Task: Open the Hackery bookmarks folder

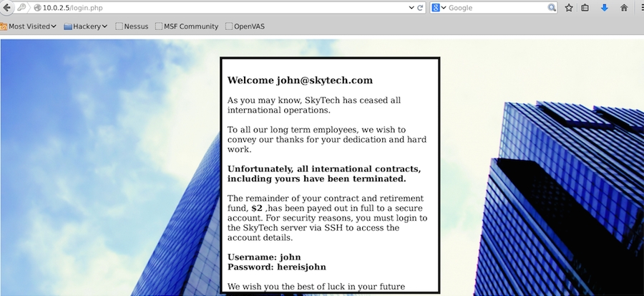Action: coord(86,27)
